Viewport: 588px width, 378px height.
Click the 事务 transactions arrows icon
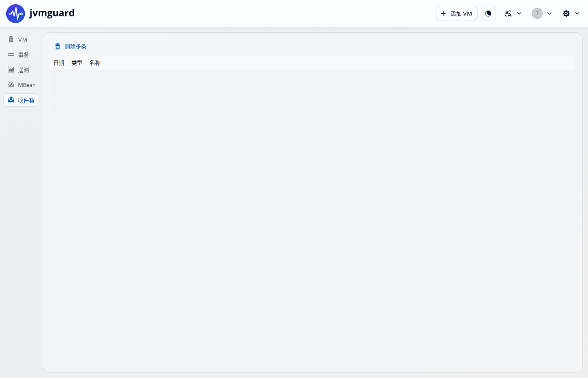pos(11,55)
